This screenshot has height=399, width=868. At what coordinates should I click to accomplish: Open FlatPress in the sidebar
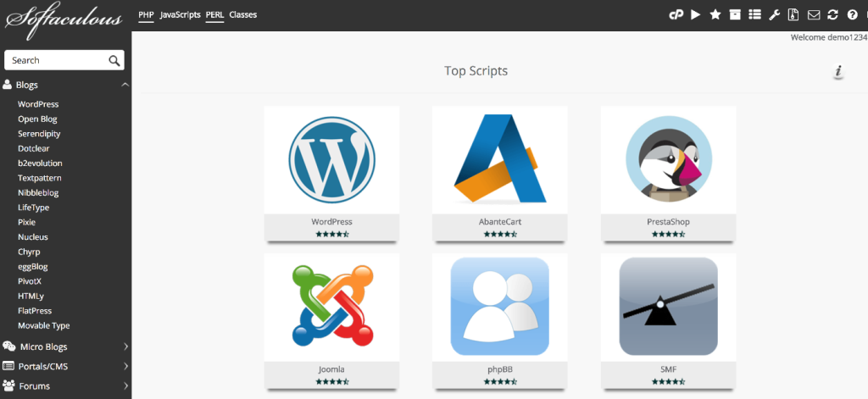(x=36, y=310)
